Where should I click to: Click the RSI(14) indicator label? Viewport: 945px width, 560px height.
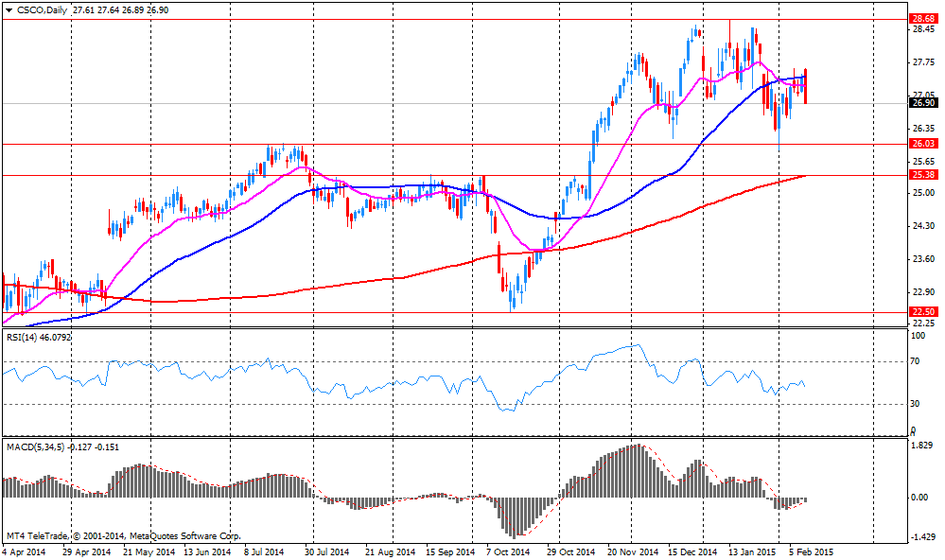[x=23, y=337]
